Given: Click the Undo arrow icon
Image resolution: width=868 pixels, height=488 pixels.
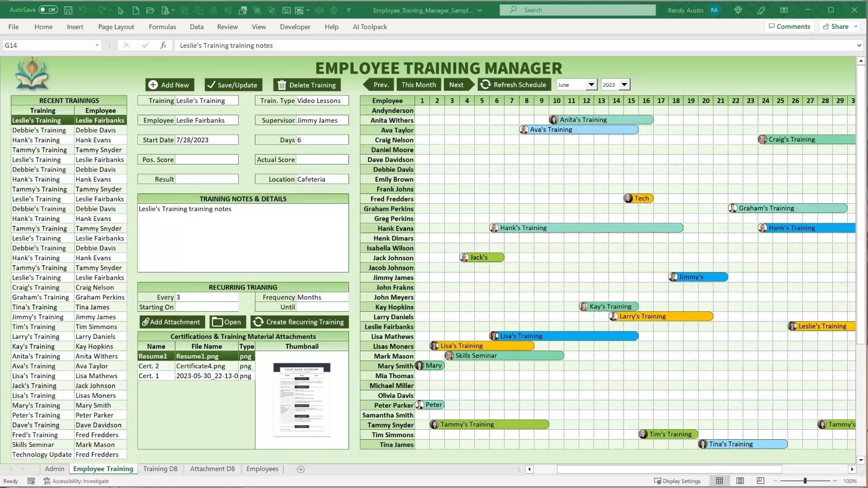Looking at the screenshot, I should coord(82,10).
